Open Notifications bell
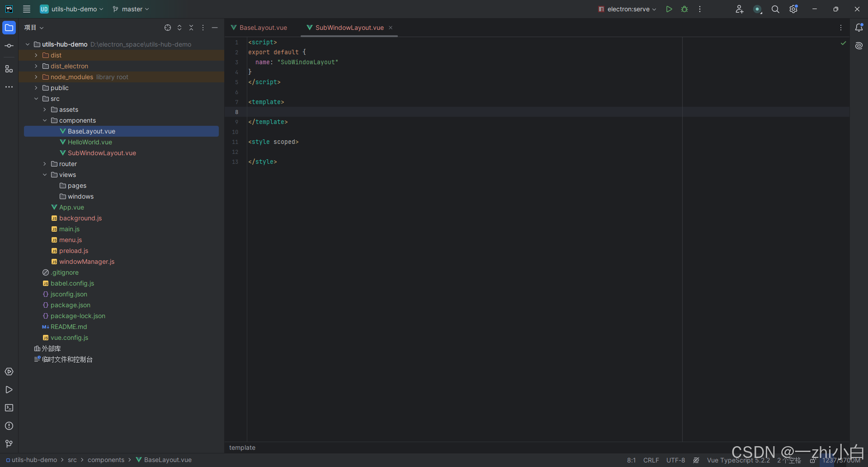 click(859, 28)
